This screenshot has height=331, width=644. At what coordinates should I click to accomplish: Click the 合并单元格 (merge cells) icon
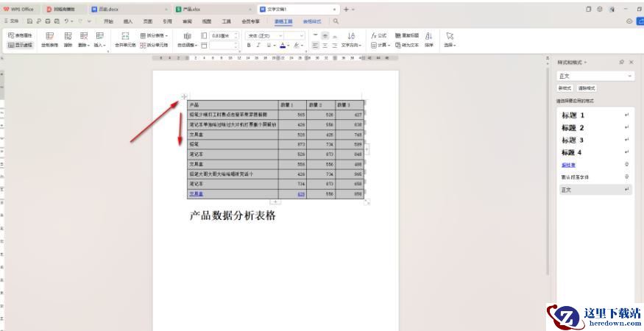click(124, 39)
